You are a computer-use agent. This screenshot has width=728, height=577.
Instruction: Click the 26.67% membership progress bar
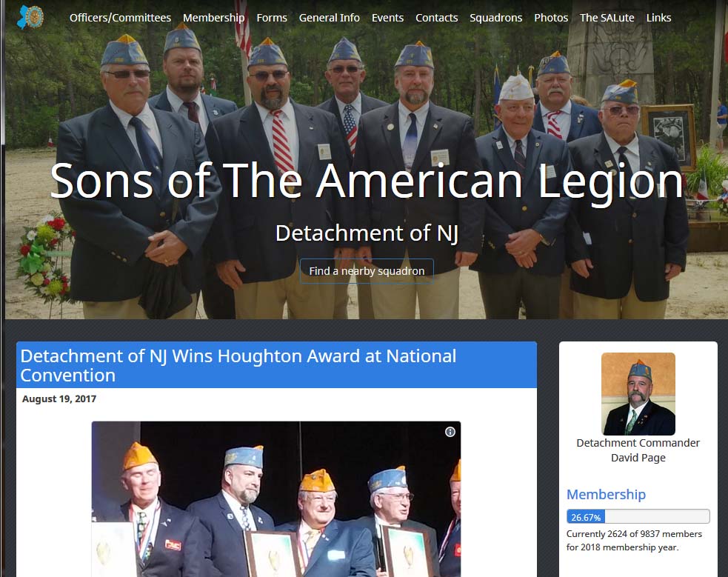pyautogui.click(x=638, y=517)
